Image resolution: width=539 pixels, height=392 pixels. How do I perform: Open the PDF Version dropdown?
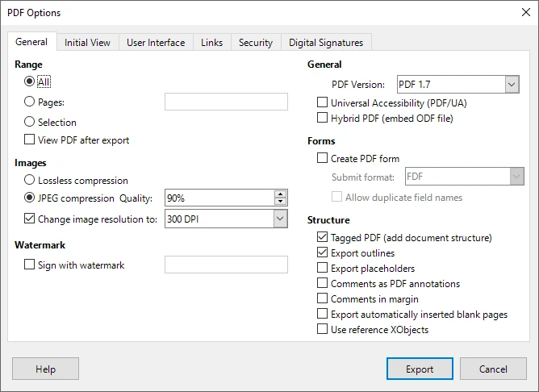(458, 84)
